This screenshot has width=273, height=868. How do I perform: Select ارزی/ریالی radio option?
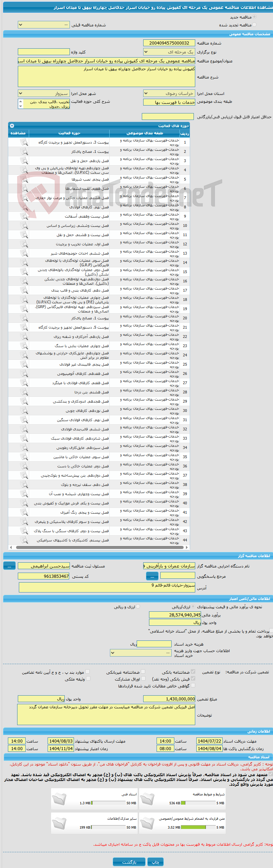[193, 607]
